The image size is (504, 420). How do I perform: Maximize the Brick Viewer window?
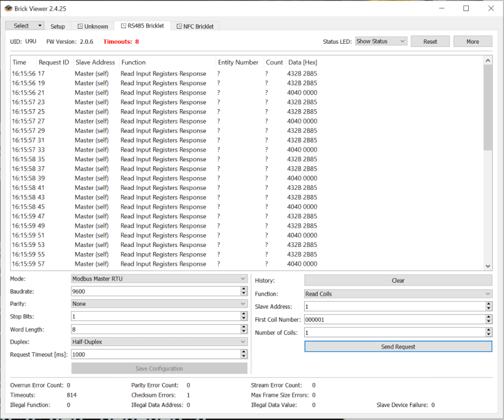466,8
